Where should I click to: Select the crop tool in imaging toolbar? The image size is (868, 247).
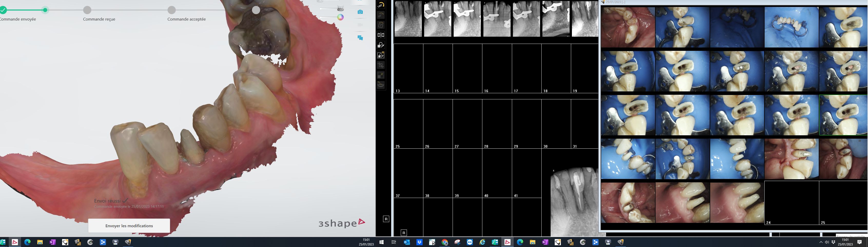click(381, 65)
